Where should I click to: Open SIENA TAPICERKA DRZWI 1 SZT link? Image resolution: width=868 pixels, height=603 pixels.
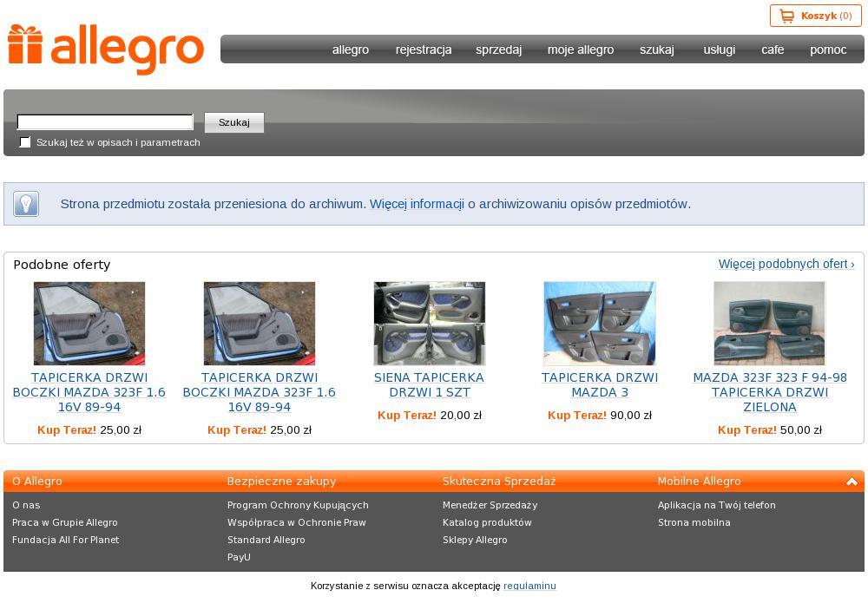(430, 385)
